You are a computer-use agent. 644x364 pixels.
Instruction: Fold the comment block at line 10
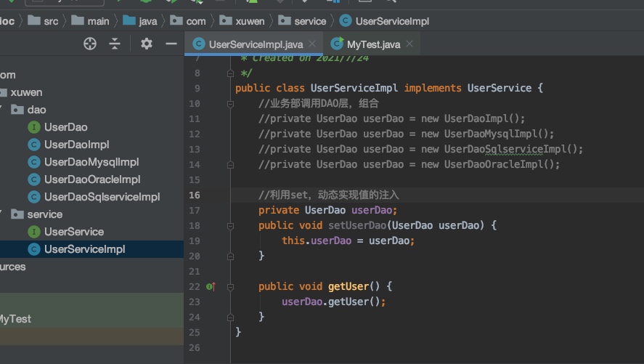tap(231, 104)
